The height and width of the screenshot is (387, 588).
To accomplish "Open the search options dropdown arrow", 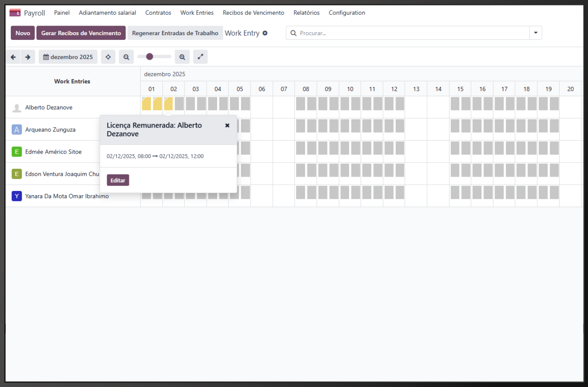I will pos(535,33).
